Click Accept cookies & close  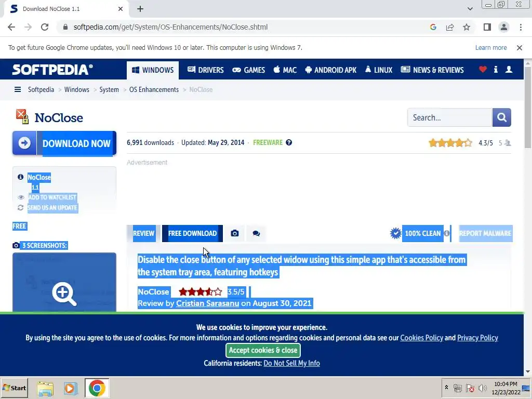click(263, 351)
